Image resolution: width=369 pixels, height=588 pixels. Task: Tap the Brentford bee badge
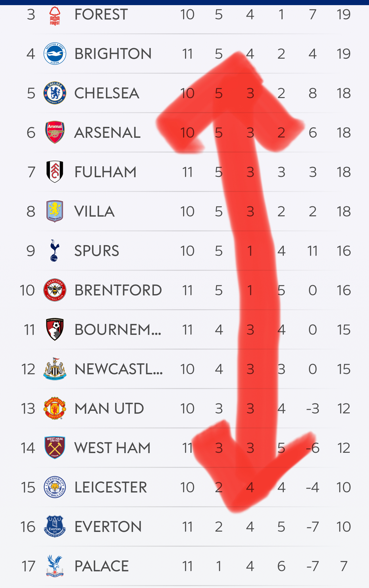pos(55,290)
